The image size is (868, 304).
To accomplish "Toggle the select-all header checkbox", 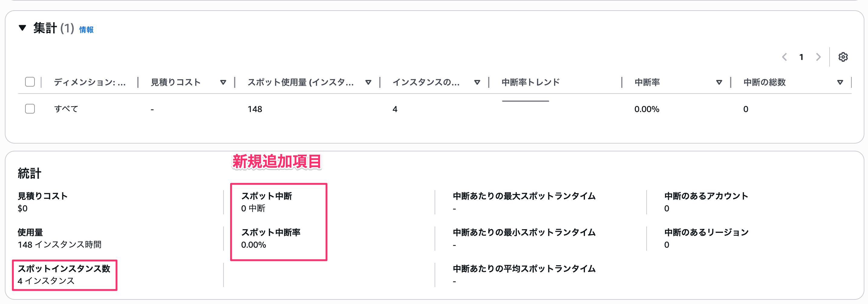I will [30, 82].
